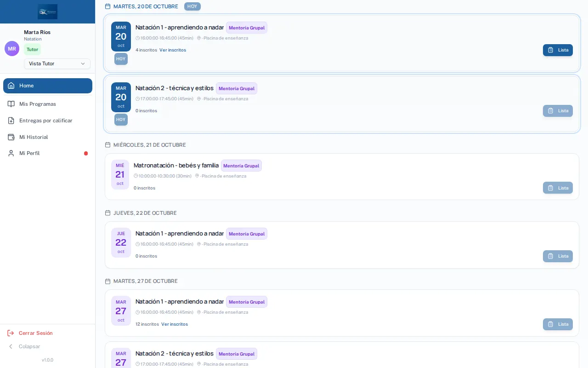Click the clock icon on the Matronatación card
The width and height of the screenshot is (588, 368).
[136, 176]
